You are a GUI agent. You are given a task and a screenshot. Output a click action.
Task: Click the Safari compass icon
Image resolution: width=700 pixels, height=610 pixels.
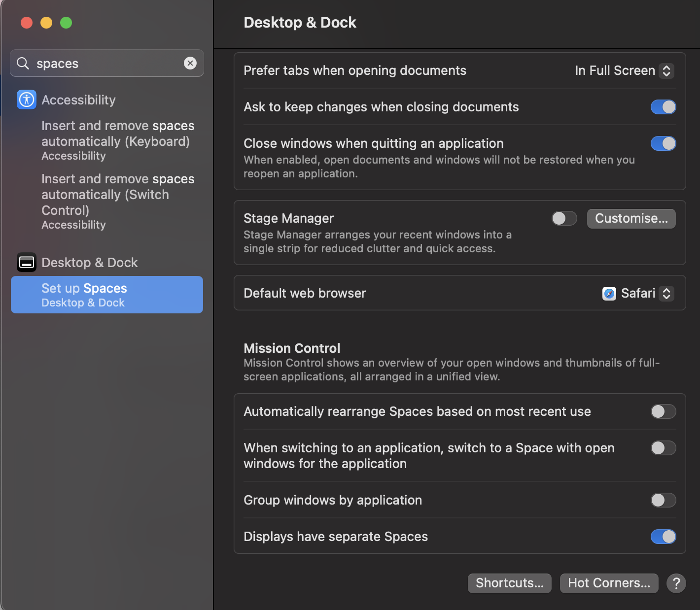[x=609, y=294]
